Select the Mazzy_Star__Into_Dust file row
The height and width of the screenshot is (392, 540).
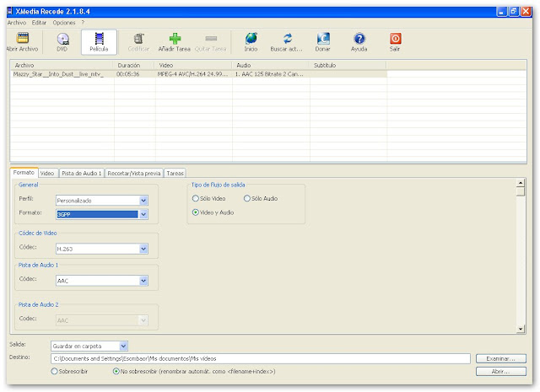[199, 74]
